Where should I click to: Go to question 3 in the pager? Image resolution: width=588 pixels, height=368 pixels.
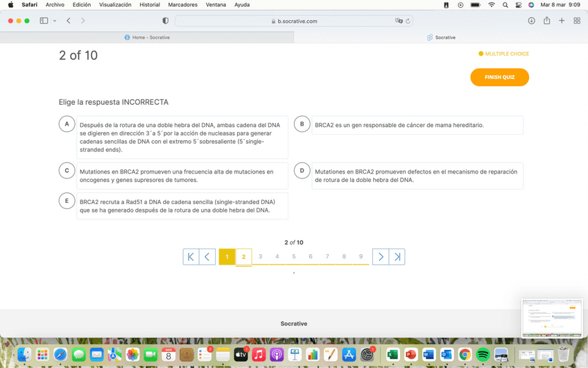260,256
